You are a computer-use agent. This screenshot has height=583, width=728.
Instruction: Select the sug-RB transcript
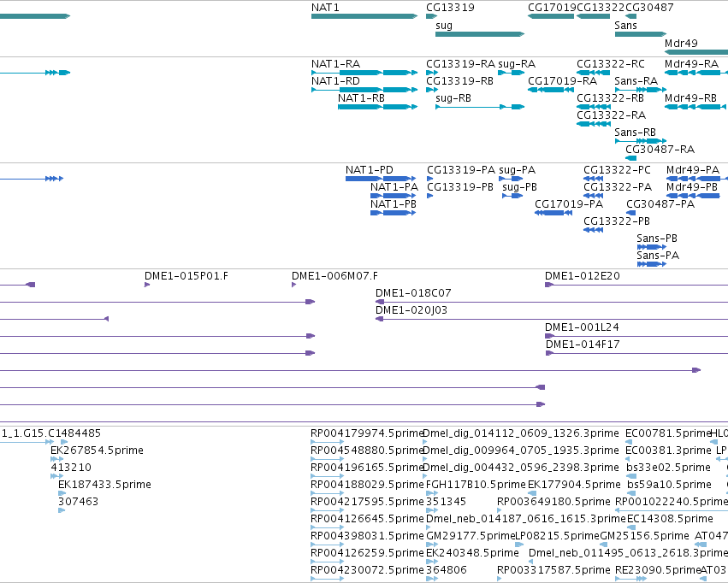tap(480, 107)
